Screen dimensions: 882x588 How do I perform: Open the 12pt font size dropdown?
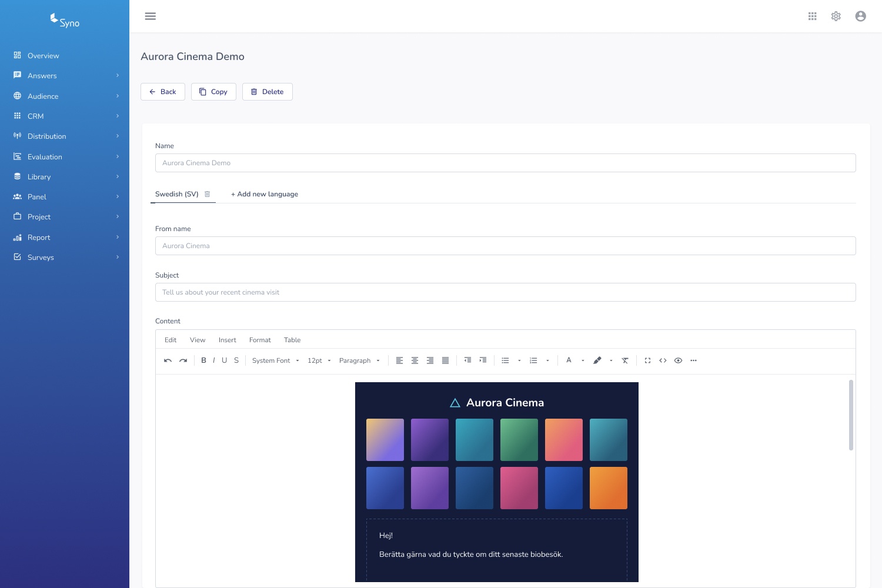pyautogui.click(x=319, y=360)
